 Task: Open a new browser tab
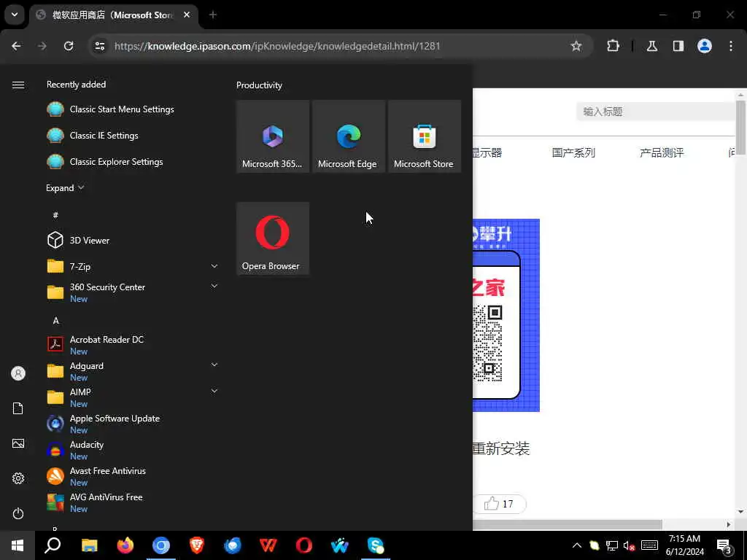pos(213,15)
